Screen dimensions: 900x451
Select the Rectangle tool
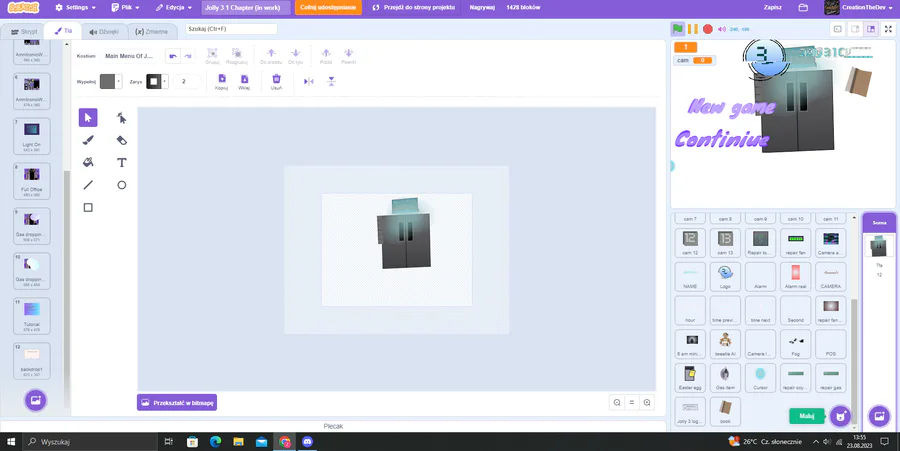pyautogui.click(x=88, y=207)
